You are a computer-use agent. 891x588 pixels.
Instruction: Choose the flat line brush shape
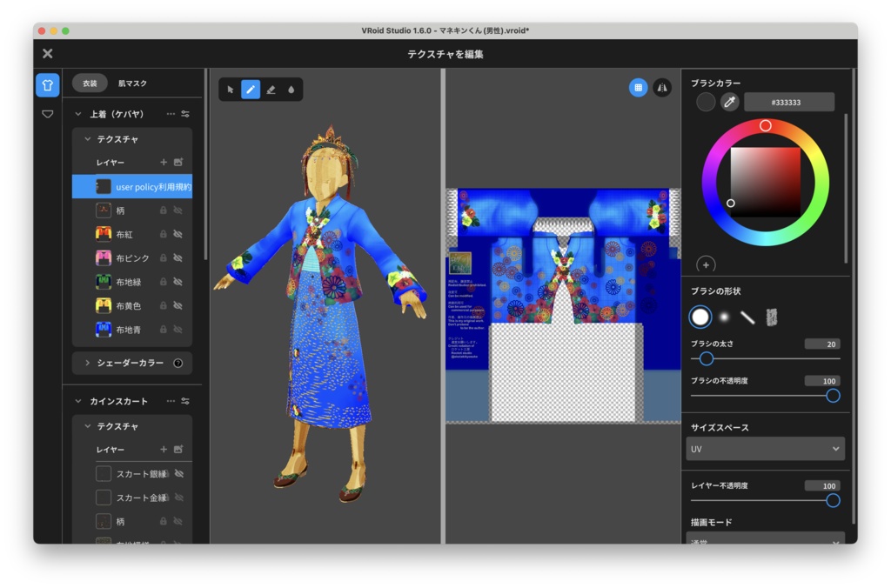pyautogui.click(x=747, y=317)
